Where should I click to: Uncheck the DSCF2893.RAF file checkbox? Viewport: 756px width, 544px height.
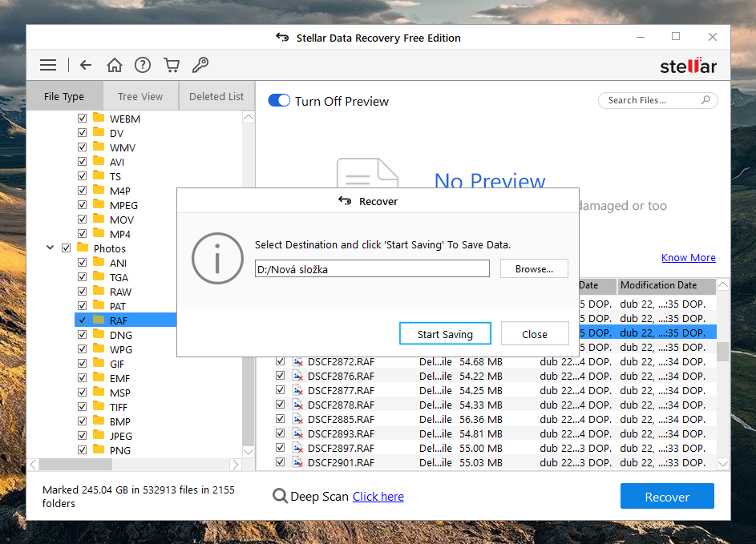280,433
